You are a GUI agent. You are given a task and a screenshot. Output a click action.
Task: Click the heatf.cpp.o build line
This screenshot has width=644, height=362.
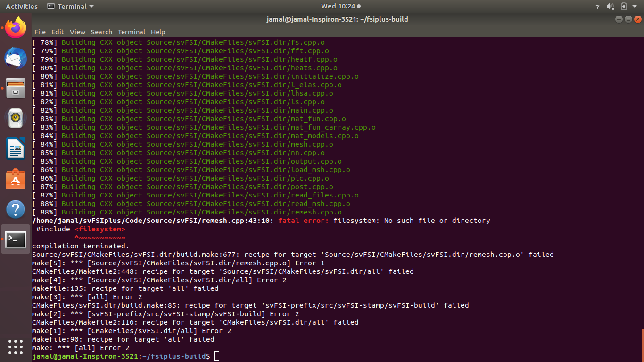pos(185,59)
